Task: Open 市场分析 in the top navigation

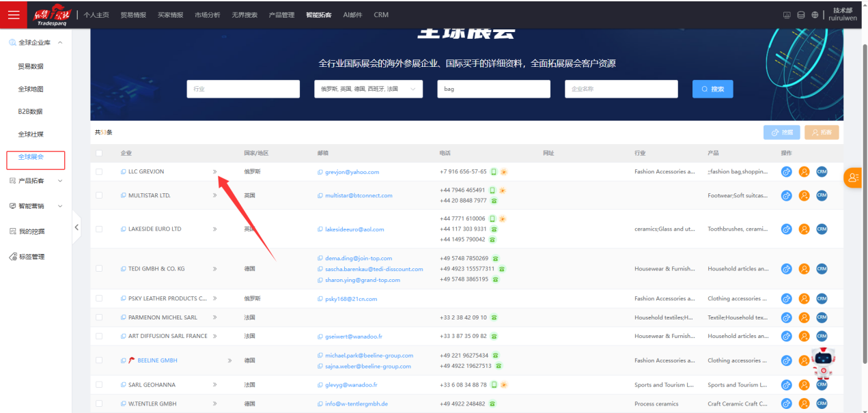Action: pyautogui.click(x=207, y=15)
